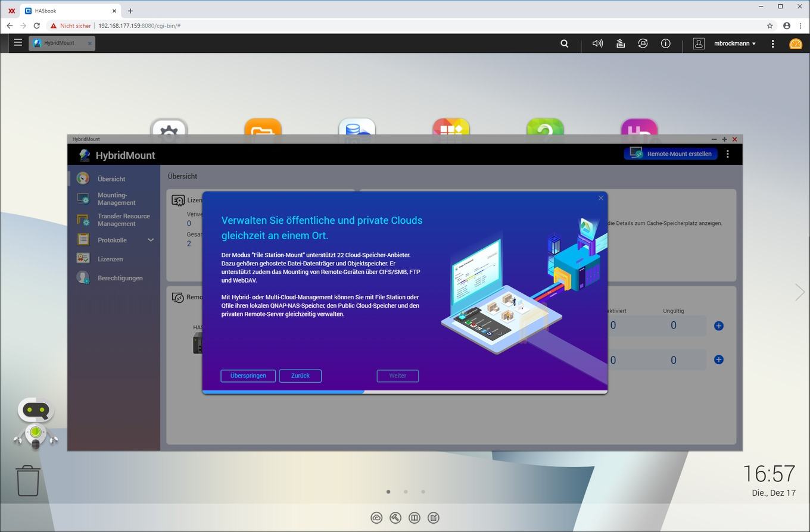Click browser reload button
The image size is (810, 532).
[36, 26]
